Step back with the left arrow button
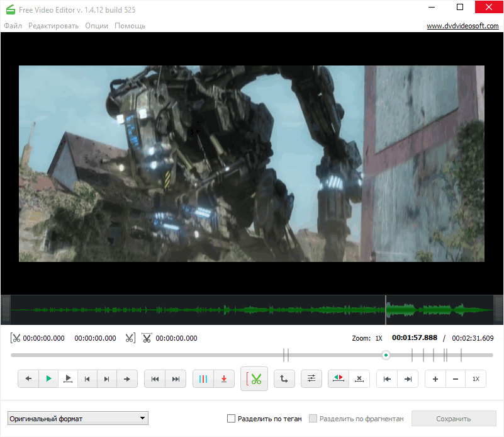 [28, 379]
